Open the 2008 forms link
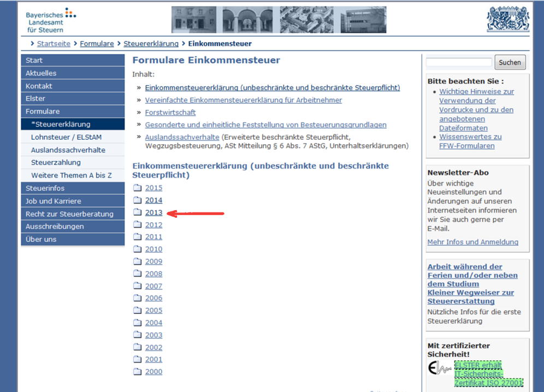This screenshot has height=392, width=544. click(x=153, y=274)
